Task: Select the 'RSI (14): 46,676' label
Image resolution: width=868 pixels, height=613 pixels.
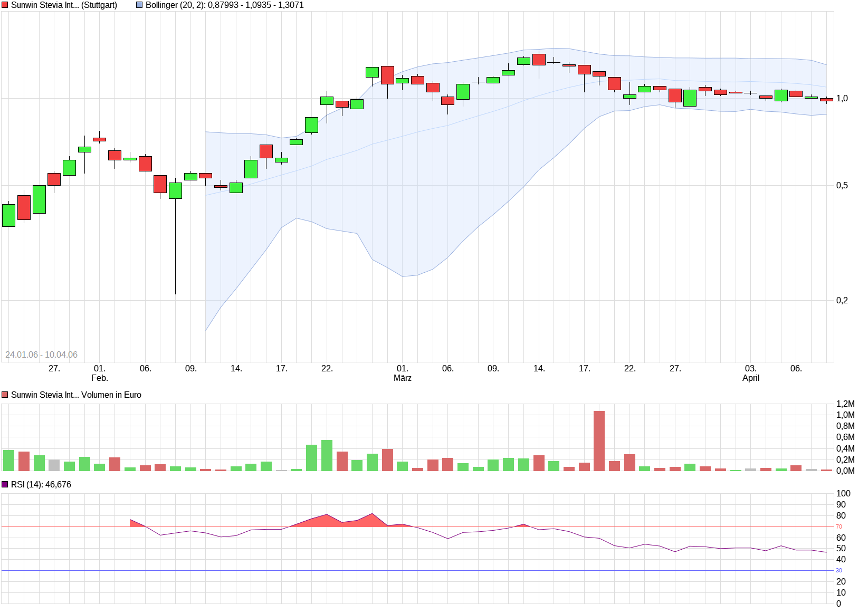Action: 41,485
